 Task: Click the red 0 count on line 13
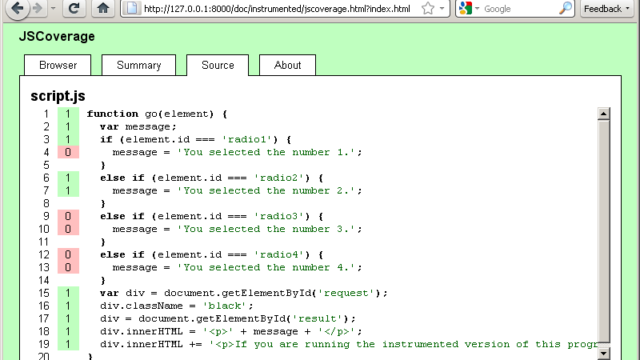[68, 267]
